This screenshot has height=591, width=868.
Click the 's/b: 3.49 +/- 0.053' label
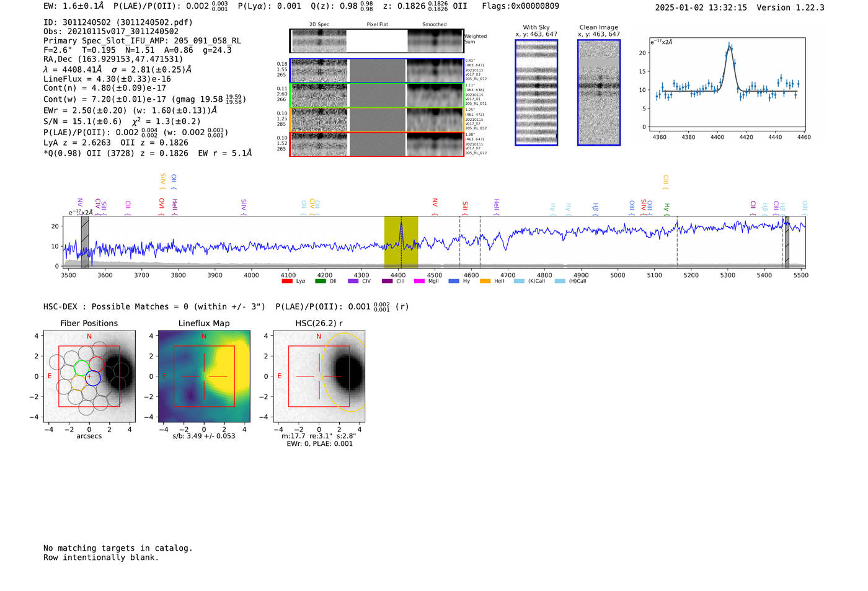click(204, 436)
